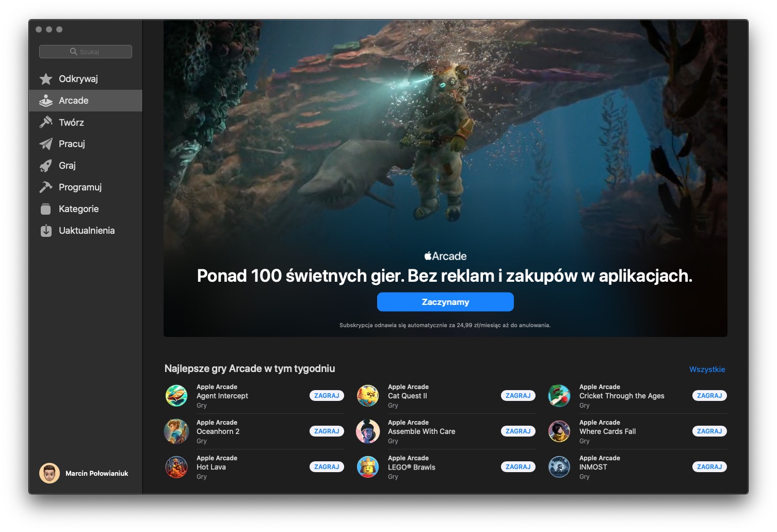Viewport: 777px width, 532px height.
Task: Click the Marcin Połowianiuk account name
Action: 96,473
